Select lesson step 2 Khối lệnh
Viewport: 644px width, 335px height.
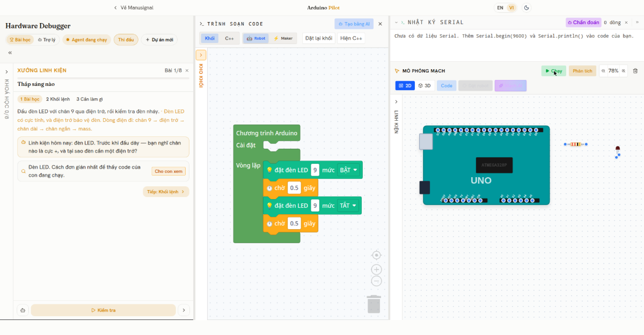tap(58, 99)
